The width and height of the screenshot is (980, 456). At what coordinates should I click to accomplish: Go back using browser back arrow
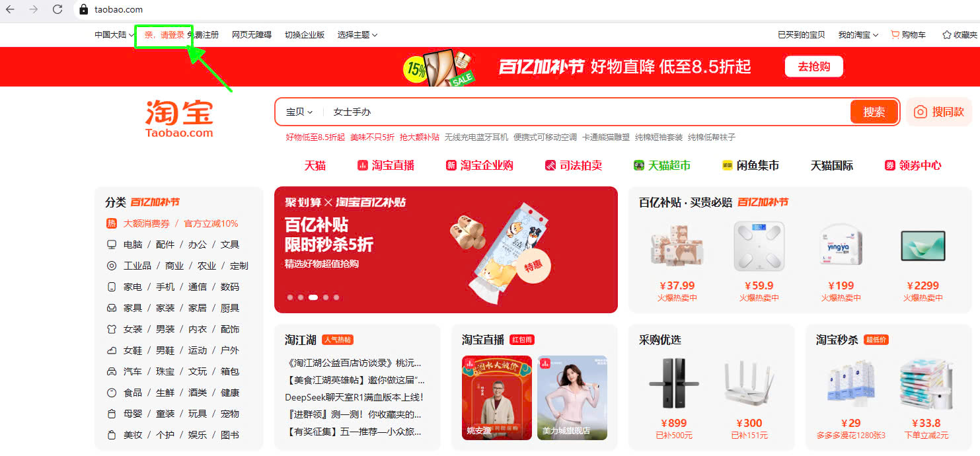[x=11, y=9]
